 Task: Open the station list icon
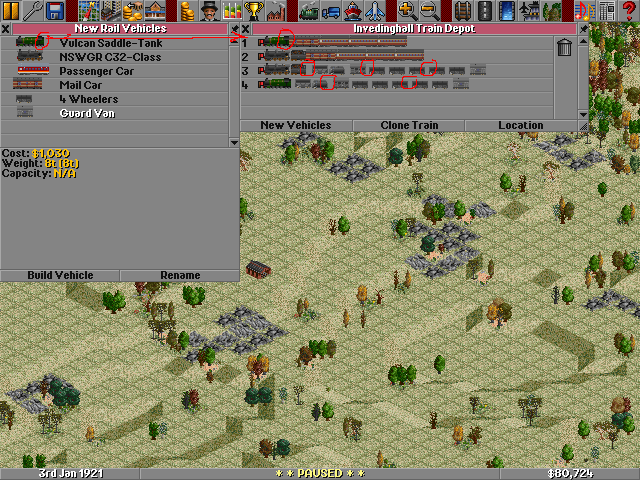click(155, 11)
